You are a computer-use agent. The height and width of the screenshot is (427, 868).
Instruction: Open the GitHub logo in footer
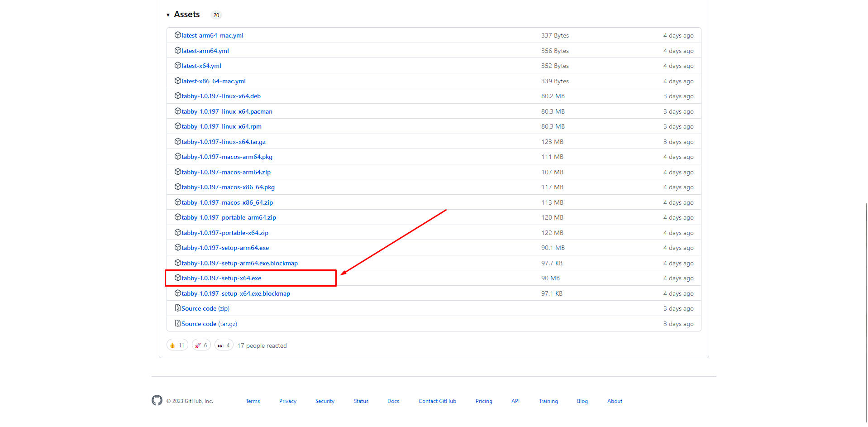coord(157,400)
